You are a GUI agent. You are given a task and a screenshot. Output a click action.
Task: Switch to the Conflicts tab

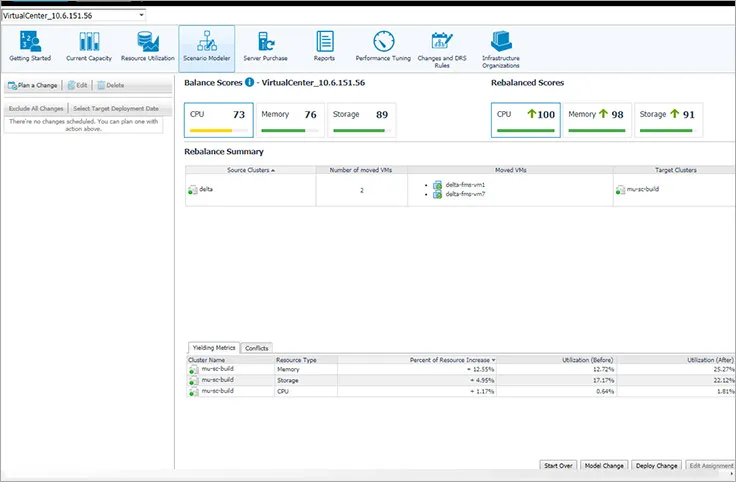pos(257,348)
